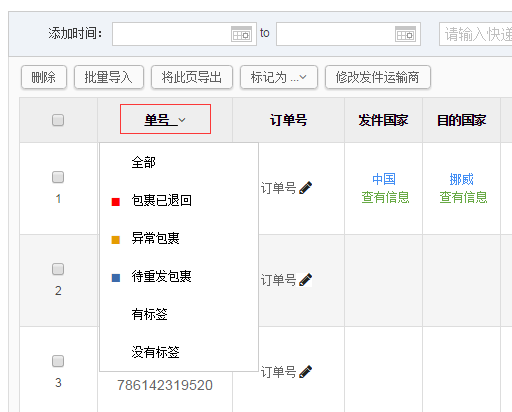Click the pencil edit icon in row 1
Image resolution: width=512 pixels, height=412 pixels.
tap(305, 188)
